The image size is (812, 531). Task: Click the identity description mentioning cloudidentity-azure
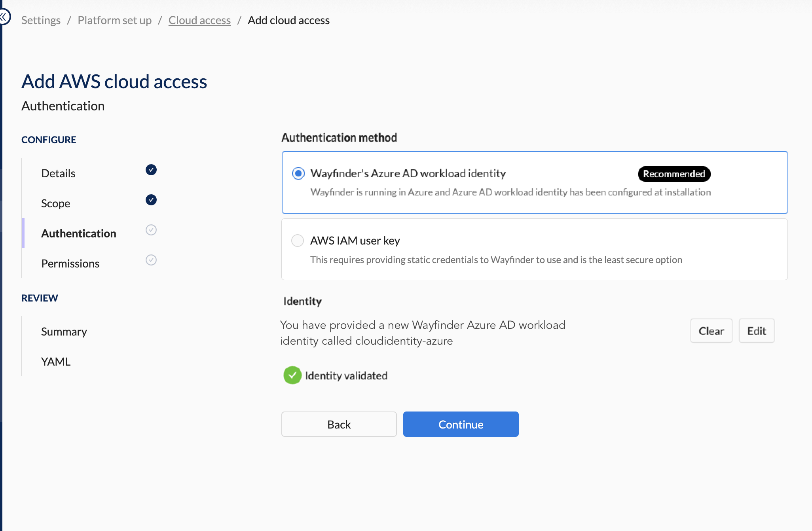423,333
